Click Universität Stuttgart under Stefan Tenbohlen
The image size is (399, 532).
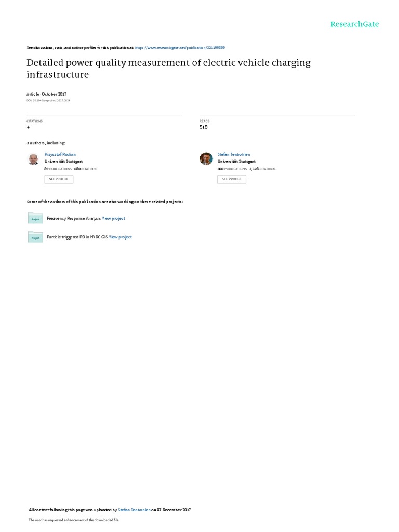click(x=236, y=162)
